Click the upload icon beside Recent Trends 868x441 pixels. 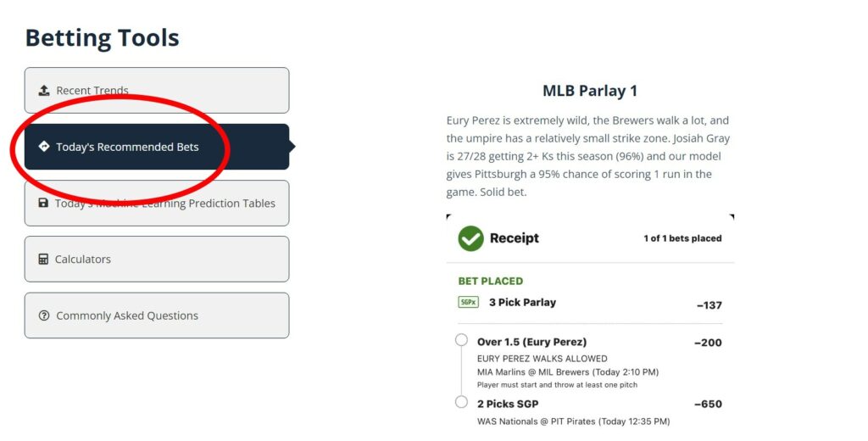coord(44,91)
